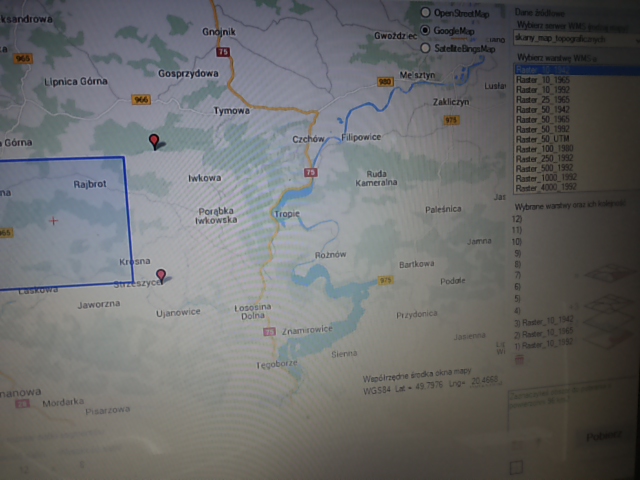Click the 980 road shield icon
The height and width of the screenshot is (480, 640).
385,82
